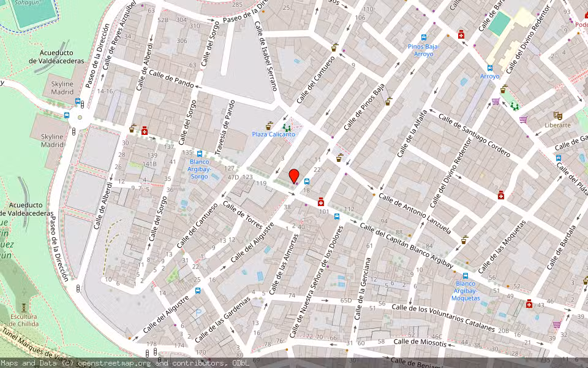
Task: Select the Calle de Santiago Cordero label
Action: [474, 136]
